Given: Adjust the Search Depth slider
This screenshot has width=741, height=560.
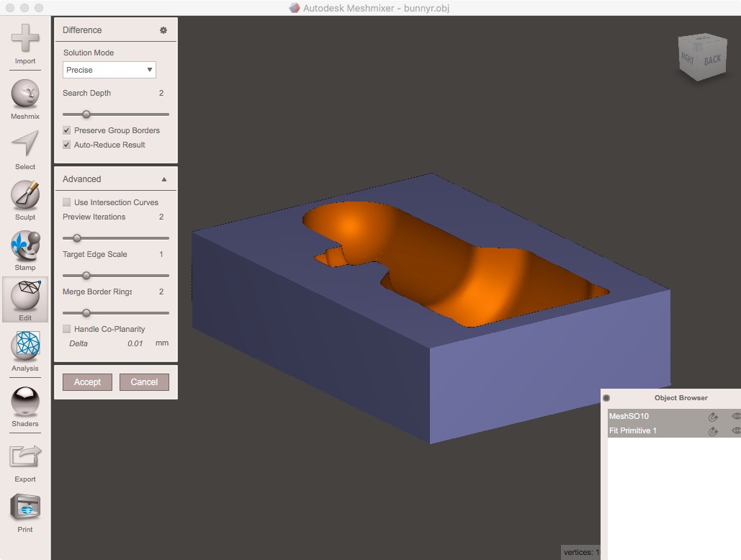Looking at the screenshot, I should point(86,114).
